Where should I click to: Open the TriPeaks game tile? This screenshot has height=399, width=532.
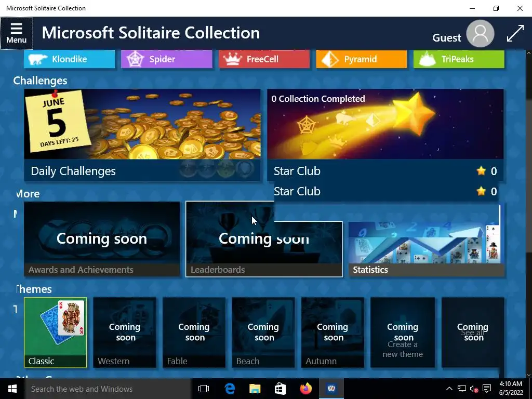(x=459, y=59)
